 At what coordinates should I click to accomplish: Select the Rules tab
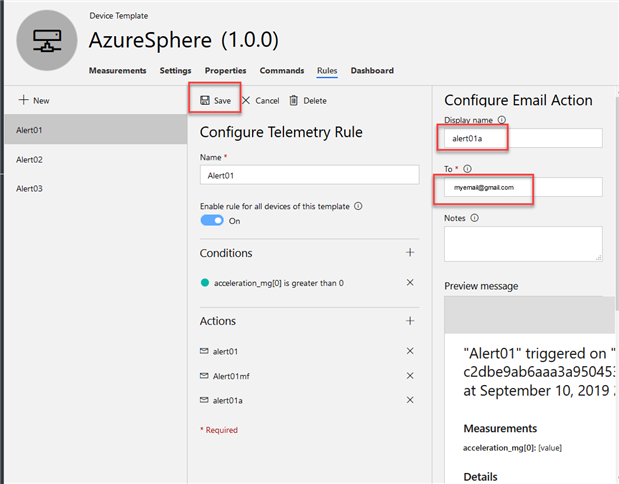coord(327,71)
